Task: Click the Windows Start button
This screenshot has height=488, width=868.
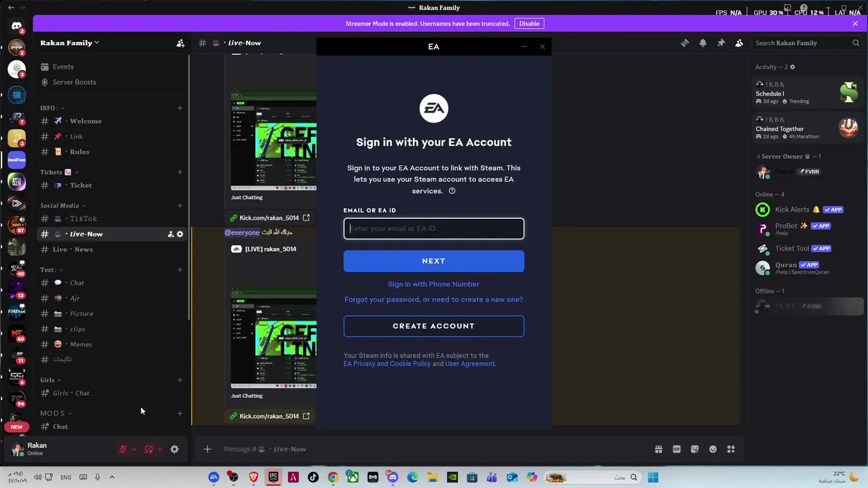Action: click(653, 477)
